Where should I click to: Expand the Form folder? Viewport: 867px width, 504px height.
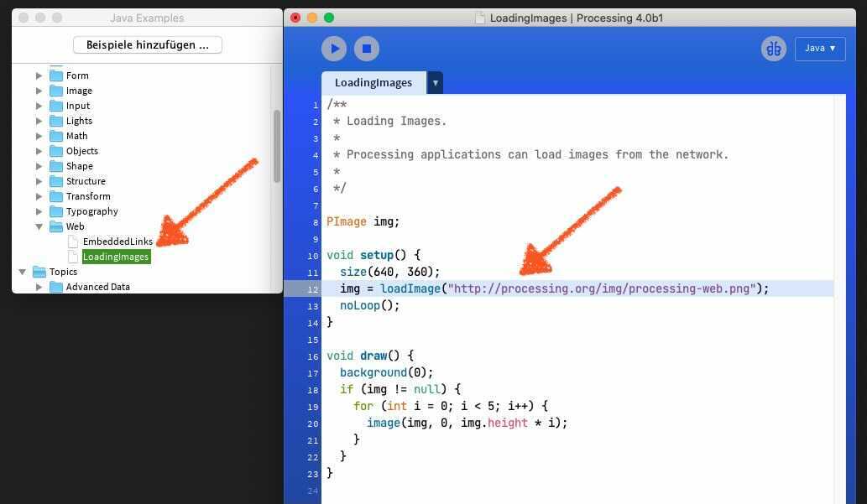[x=39, y=75]
